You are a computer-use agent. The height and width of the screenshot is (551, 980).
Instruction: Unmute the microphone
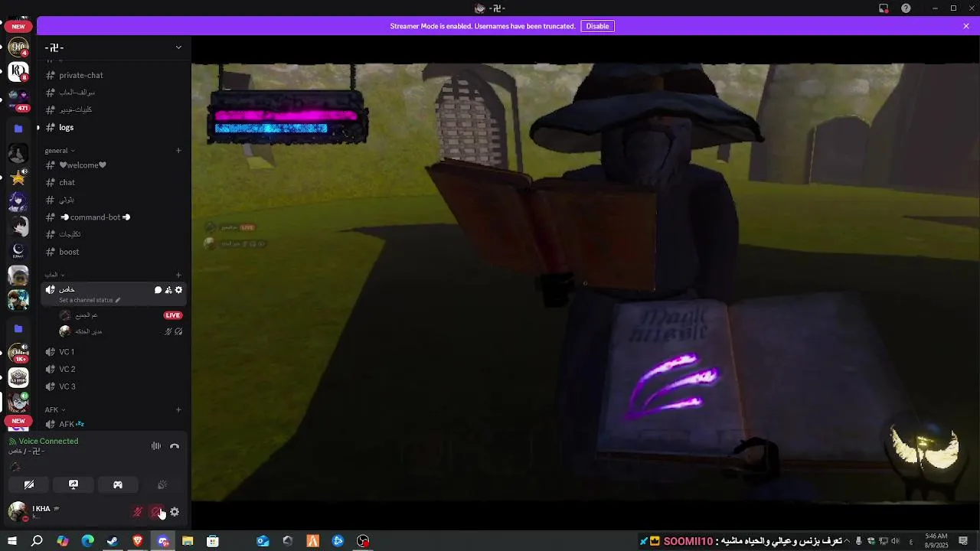[x=138, y=512]
